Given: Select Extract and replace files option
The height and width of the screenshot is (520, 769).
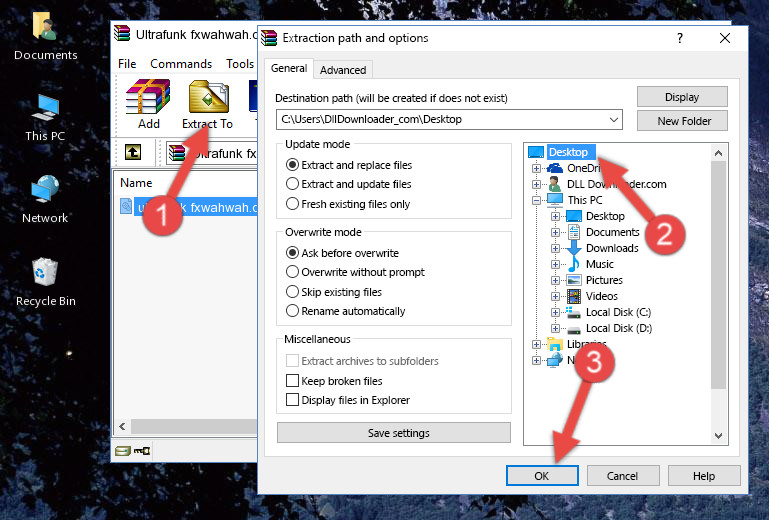Looking at the screenshot, I should click(x=292, y=165).
